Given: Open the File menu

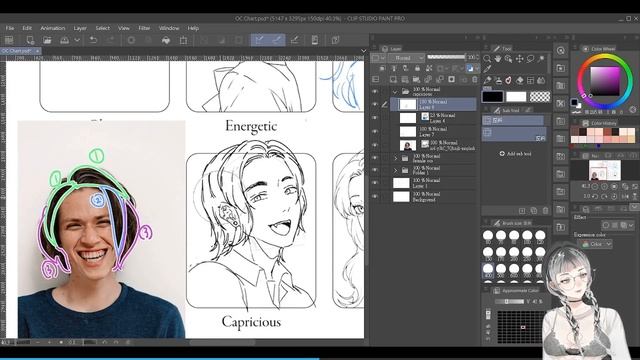Looking at the screenshot, I should (10, 28).
